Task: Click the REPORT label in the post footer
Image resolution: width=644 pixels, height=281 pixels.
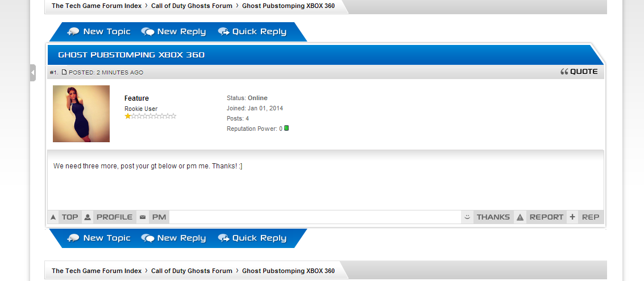Action: (547, 217)
